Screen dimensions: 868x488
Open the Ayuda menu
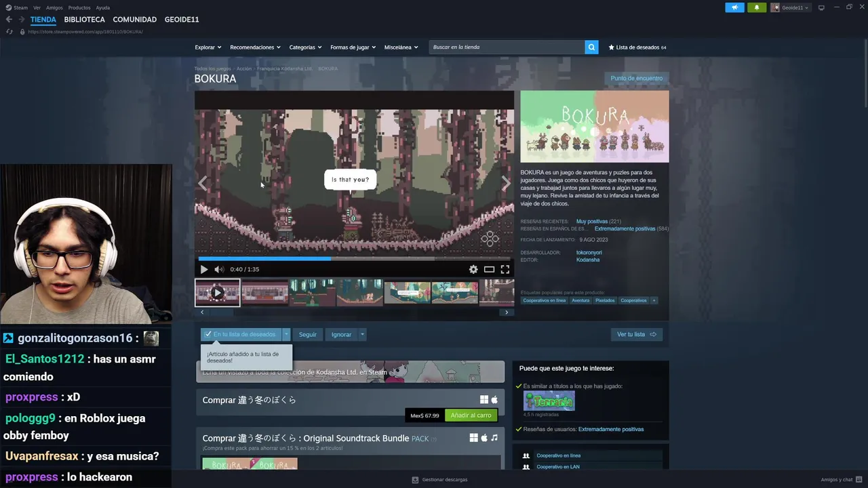103,7
